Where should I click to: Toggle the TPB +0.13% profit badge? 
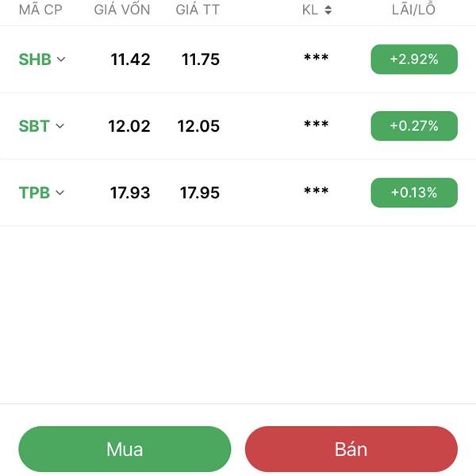click(414, 193)
